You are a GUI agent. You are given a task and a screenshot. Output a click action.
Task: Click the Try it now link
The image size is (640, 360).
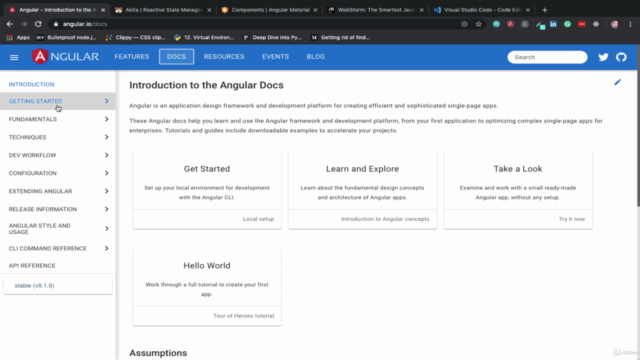[572, 219]
